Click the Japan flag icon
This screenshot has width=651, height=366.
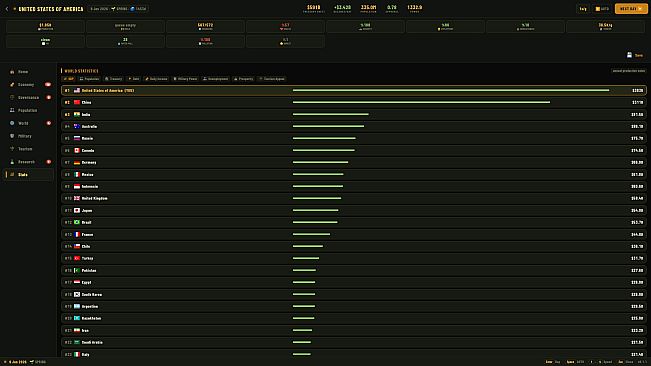(x=77, y=210)
